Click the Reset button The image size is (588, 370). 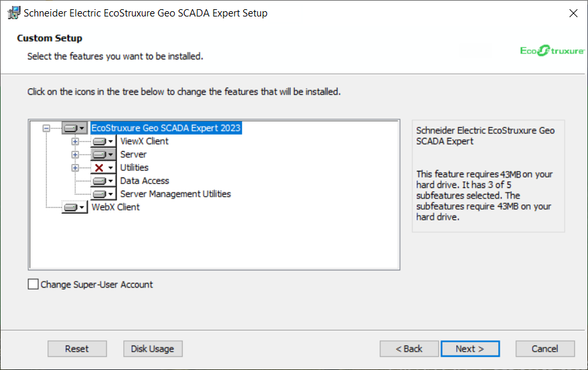pos(76,349)
